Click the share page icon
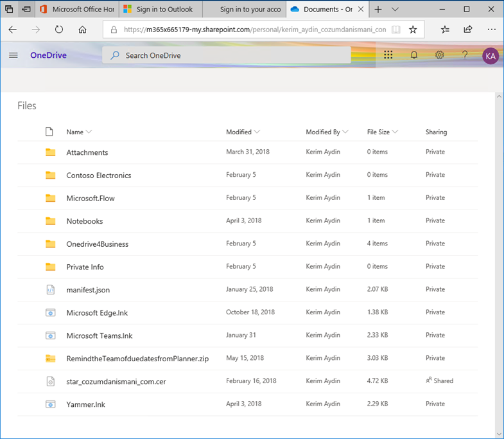Screen dimensions: 504x439 (x=467, y=30)
